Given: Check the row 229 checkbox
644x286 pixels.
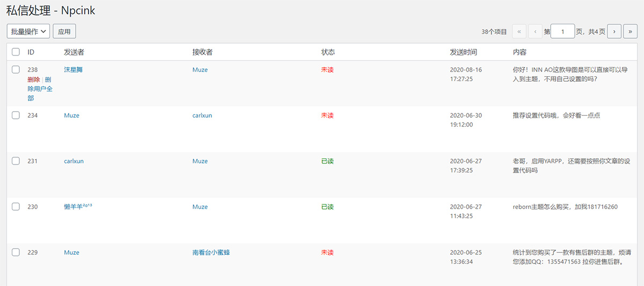Looking at the screenshot, I should [16, 253].
